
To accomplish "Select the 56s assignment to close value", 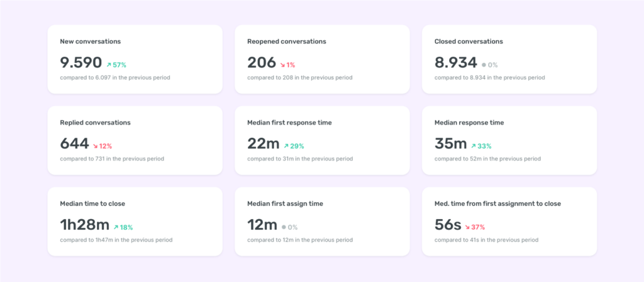I will pyautogui.click(x=447, y=225).
